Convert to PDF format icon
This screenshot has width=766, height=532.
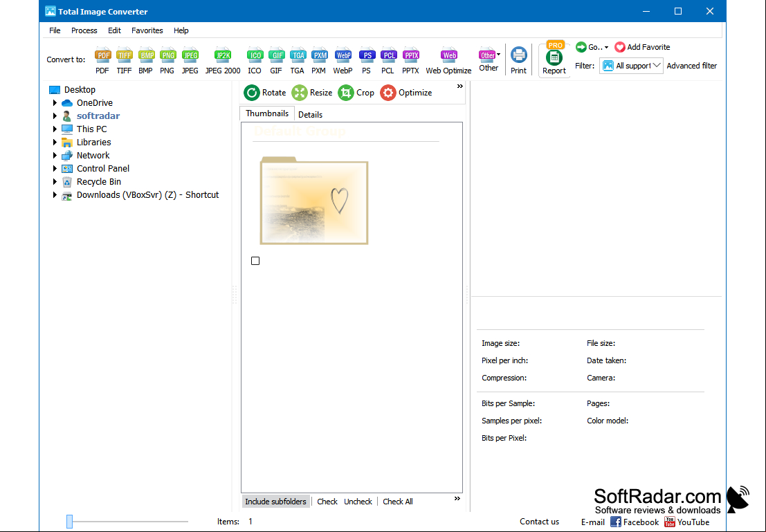[x=102, y=60]
